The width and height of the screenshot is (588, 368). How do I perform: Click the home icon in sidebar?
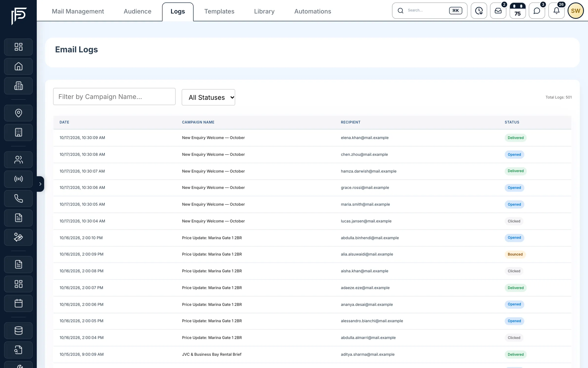coord(18,66)
